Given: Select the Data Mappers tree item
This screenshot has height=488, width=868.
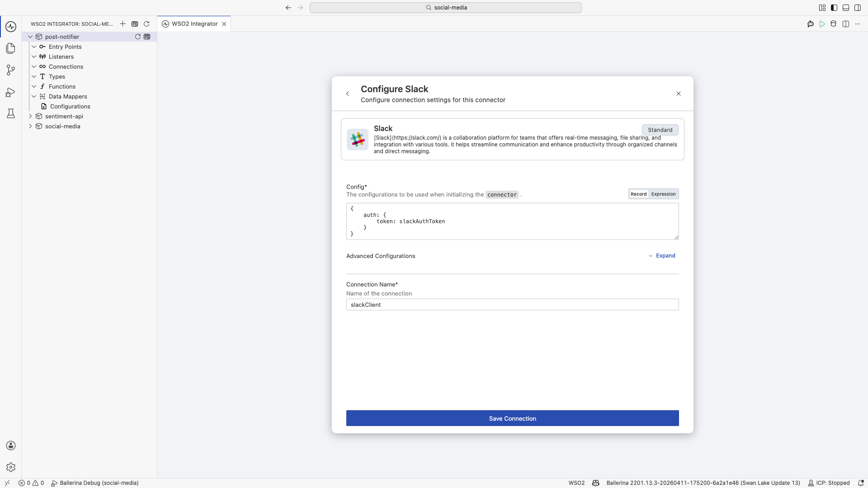Looking at the screenshot, I should [68, 96].
